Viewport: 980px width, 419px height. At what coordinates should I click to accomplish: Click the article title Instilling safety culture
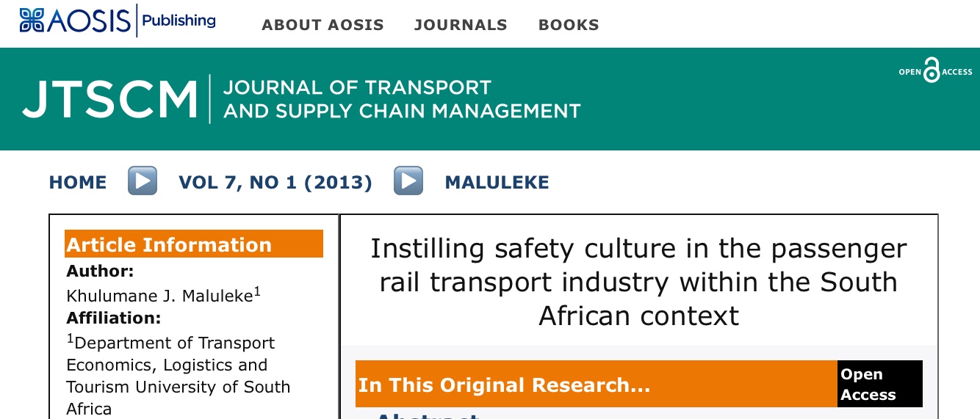pyautogui.click(x=638, y=282)
